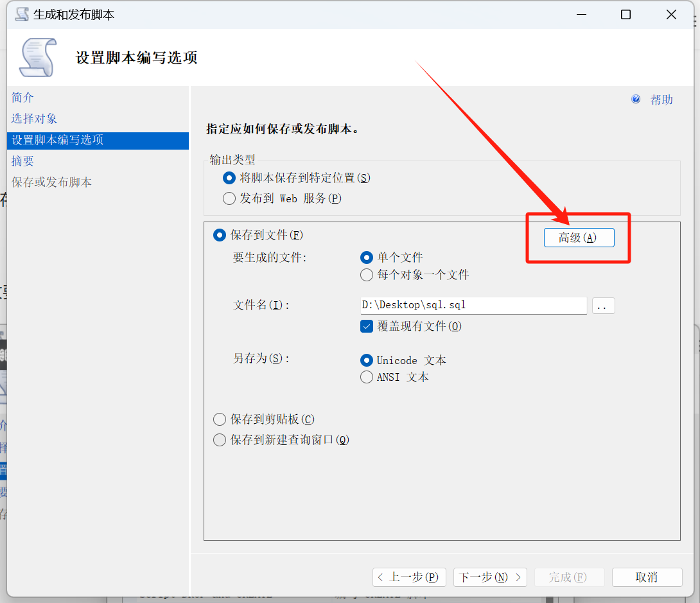Image resolution: width=700 pixels, height=603 pixels.
Task: Click 取消 cancel button
Action: tap(647, 577)
